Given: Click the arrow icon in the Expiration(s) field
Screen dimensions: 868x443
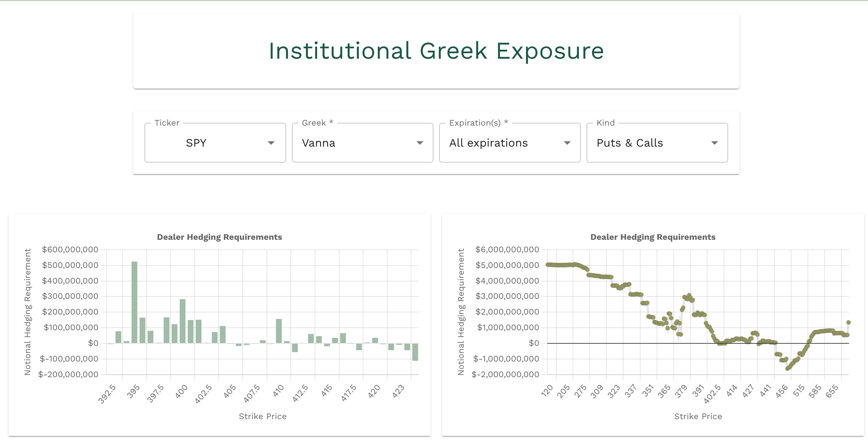Looking at the screenshot, I should (567, 143).
